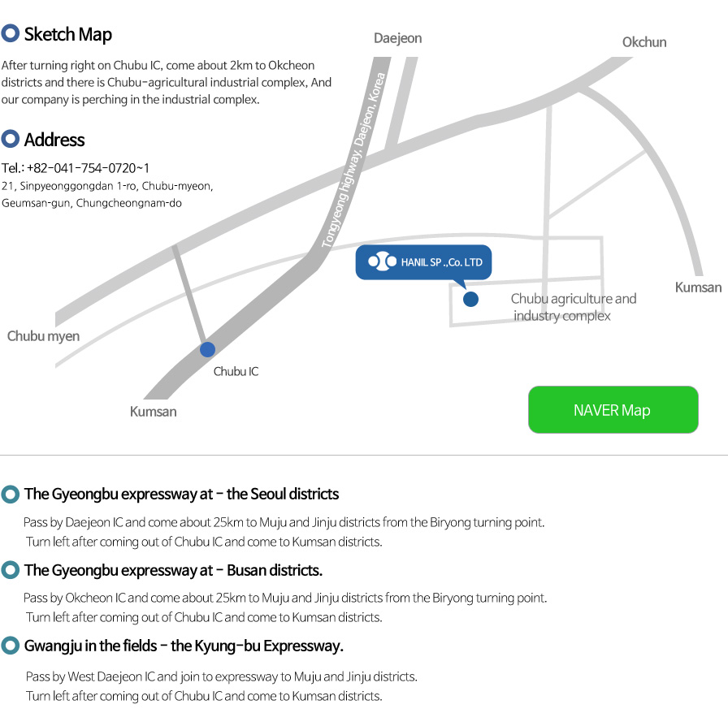
Task: Select the Chubu IC blue marker dot
Action: pyautogui.click(x=207, y=349)
